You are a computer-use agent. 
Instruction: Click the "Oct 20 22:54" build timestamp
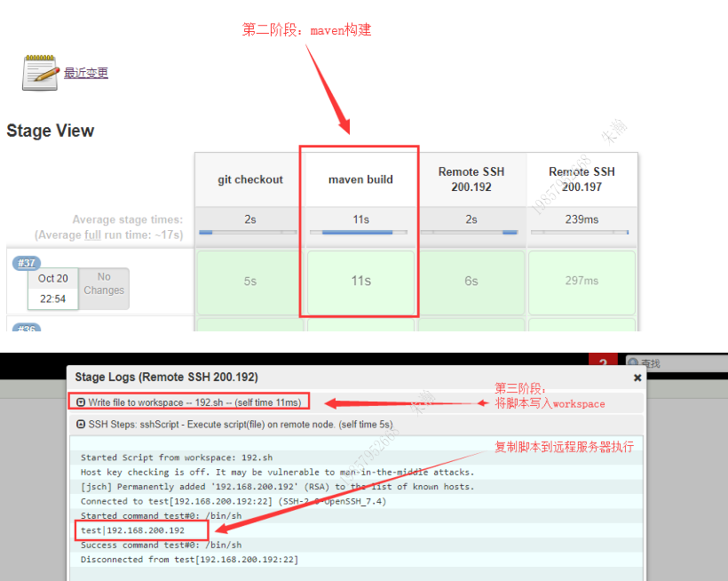coord(52,288)
